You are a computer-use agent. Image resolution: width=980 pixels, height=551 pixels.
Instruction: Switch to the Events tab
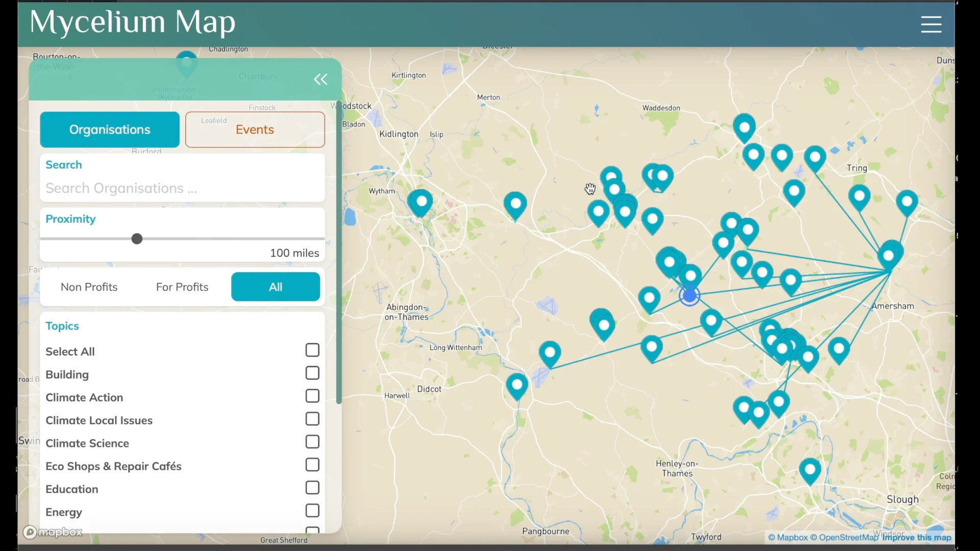pos(255,130)
